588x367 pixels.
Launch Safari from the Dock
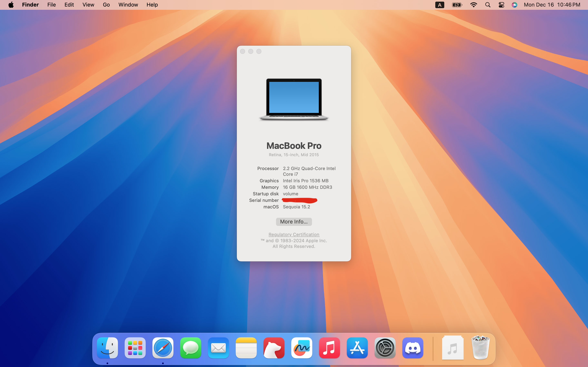tap(163, 348)
